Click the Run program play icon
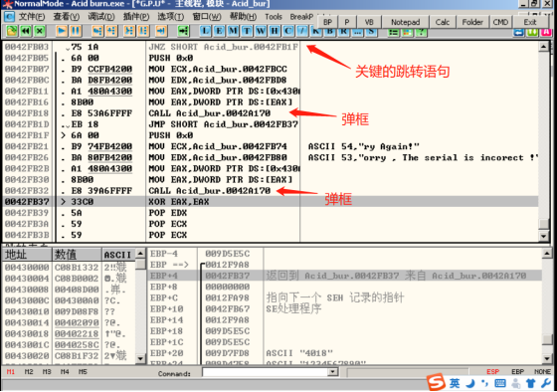The height and width of the screenshot is (392, 557). coord(62,31)
